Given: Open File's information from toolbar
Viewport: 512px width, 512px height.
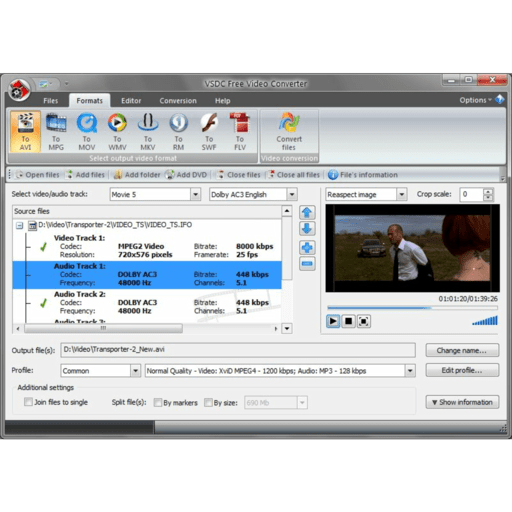Looking at the screenshot, I should coord(363,175).
